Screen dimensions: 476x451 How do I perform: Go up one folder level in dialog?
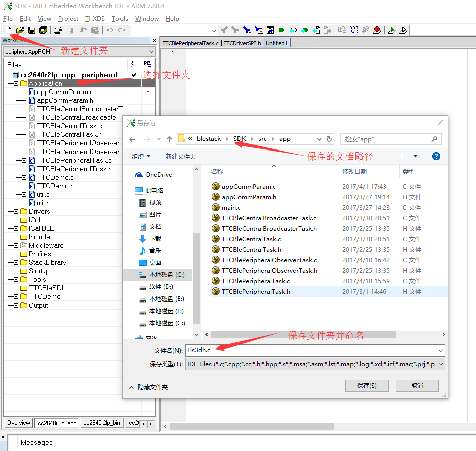click(169, 139)
